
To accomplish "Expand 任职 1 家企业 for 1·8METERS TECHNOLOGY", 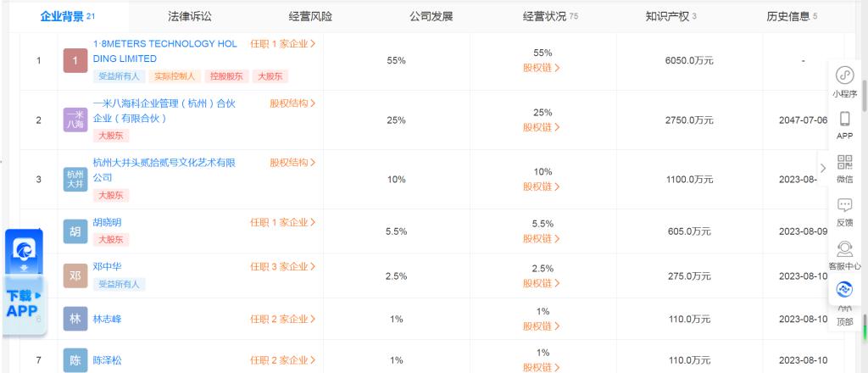I will pyautogui.click(x=282, y=43).
